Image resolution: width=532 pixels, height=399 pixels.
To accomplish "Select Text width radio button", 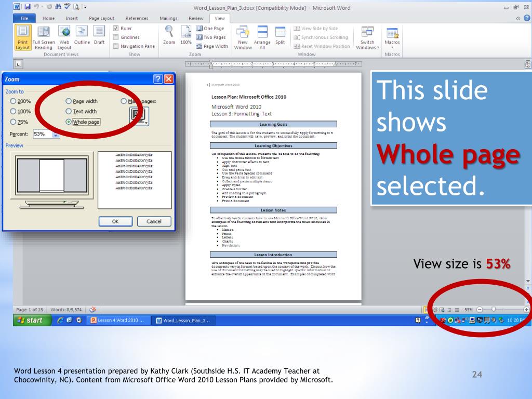I will click(69, 111).
